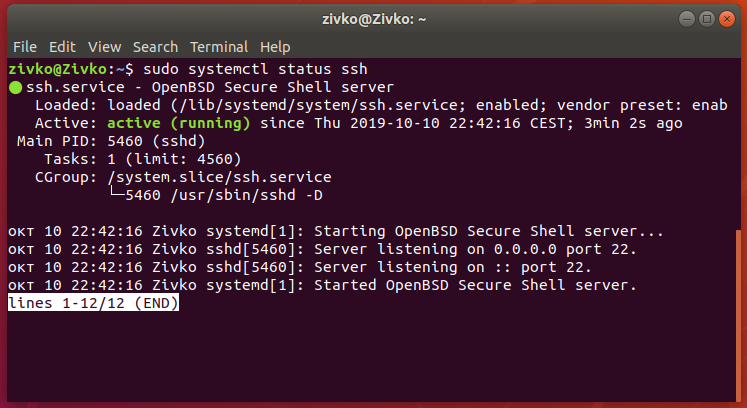This screenshot has height=408, width=747.
Task: Open the Terminal menu
Action: pyautogui.click(x=219, y=47)
